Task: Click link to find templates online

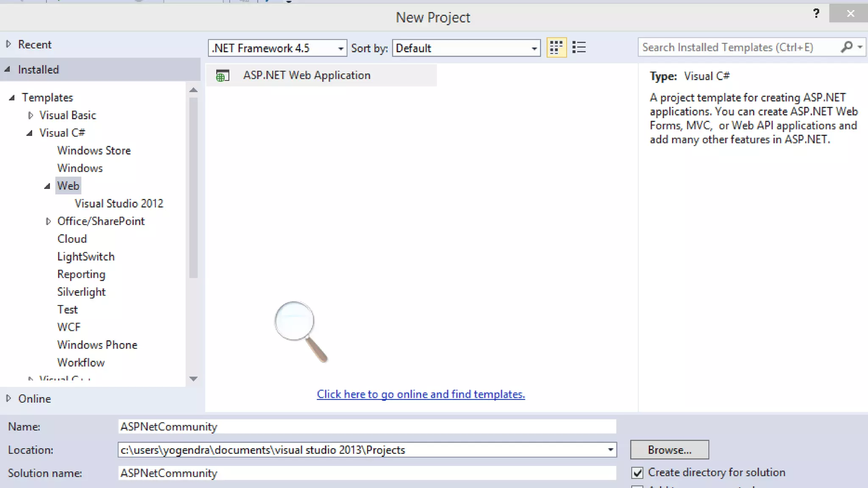Action: click(420, 394)
